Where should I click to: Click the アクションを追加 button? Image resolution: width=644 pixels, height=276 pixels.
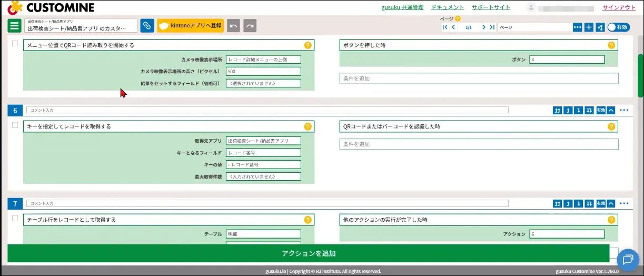pyautogui.click(x=309, y=253)
